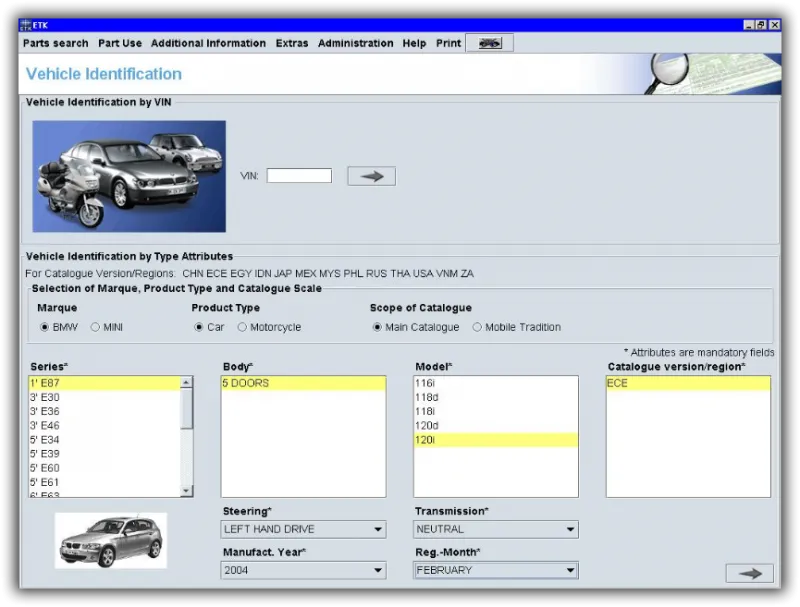Click the Series list scroll down arrow
The image size is (800, 607).
[x=187, y=491]
